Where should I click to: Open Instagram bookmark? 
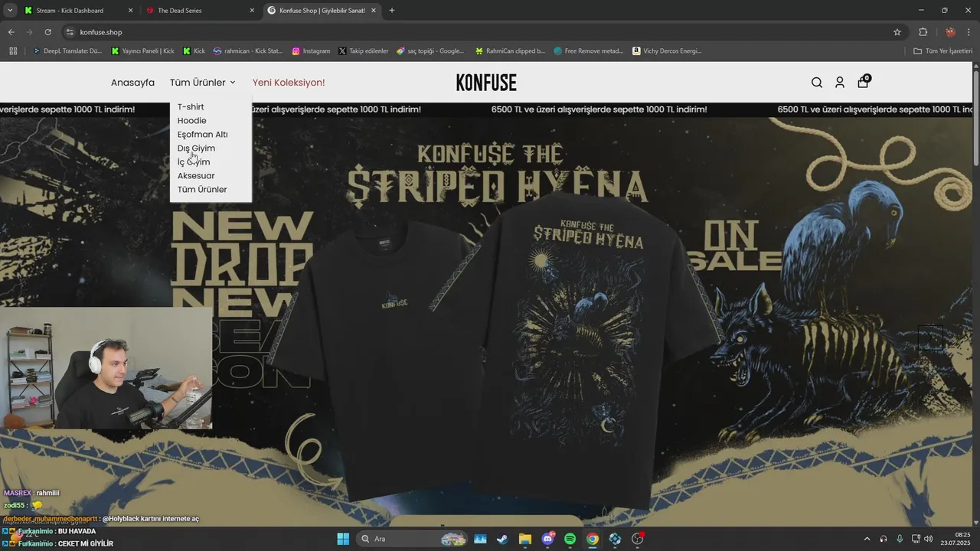[x=311, y=51]
